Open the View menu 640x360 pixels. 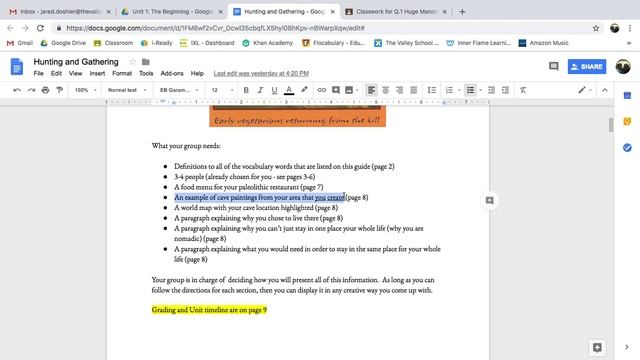[x=75, y=73]
